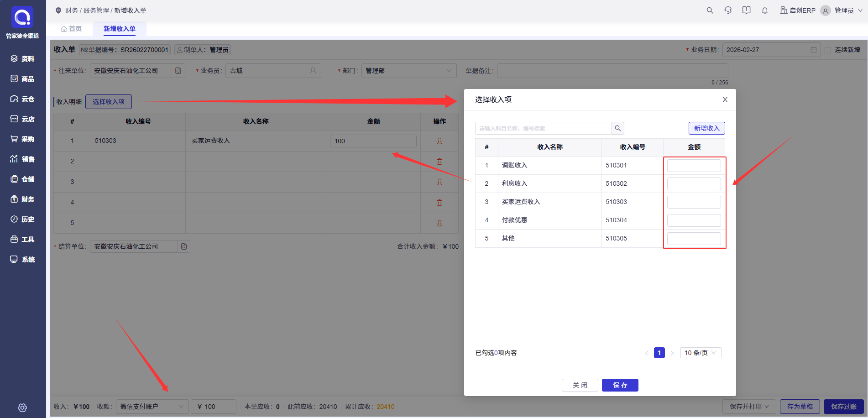Open the 财务 sidebar menu
Image resolution: width=868 pixels, height=418 pixels.
tap(23, 199)
